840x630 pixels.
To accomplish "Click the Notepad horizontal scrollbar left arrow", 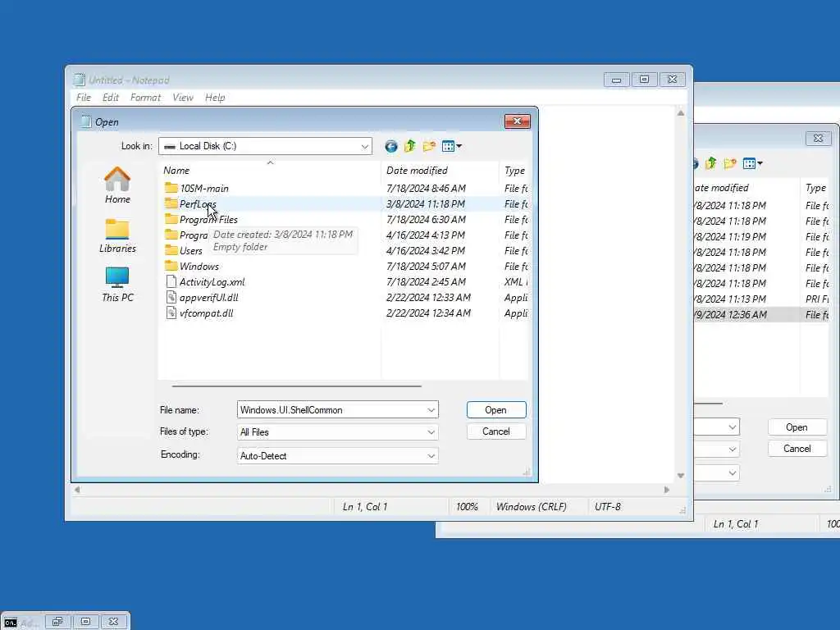I will click(x=78, y=490).
